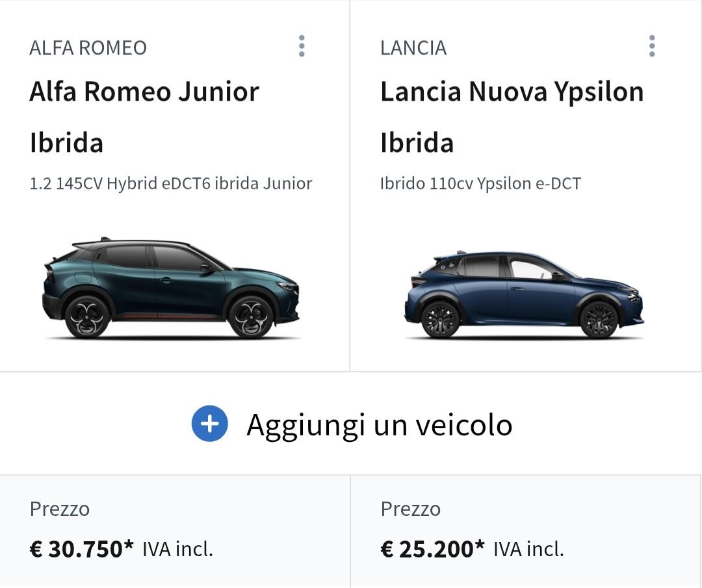Click the blue plus icon to add vehicle
Viewport: 702px width, 588px height.
[209, 424]
